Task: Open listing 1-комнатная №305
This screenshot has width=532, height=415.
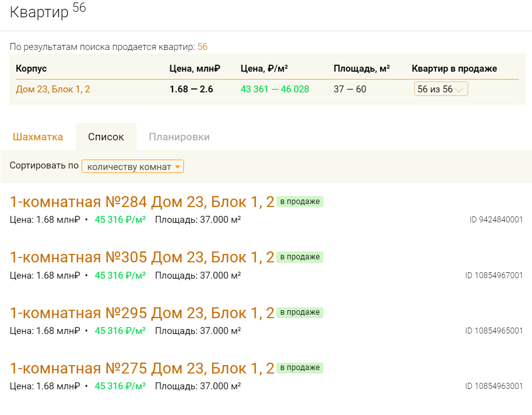Action: pos(142,257)
